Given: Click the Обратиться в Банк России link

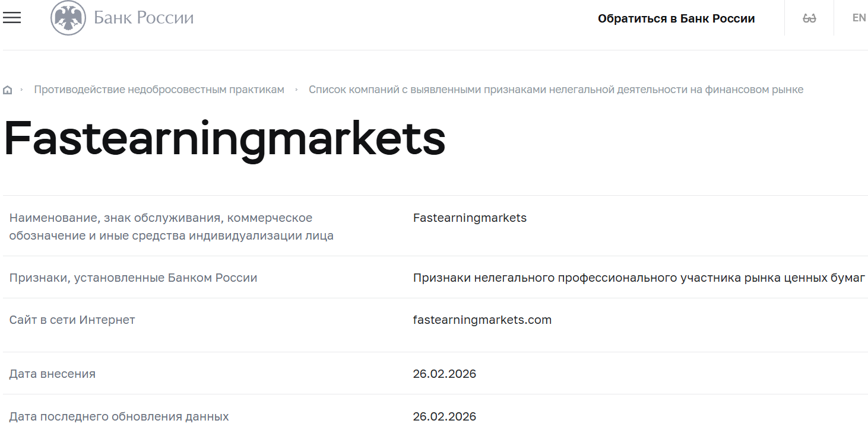Looking at the screenshot, I should pos(677,18).
